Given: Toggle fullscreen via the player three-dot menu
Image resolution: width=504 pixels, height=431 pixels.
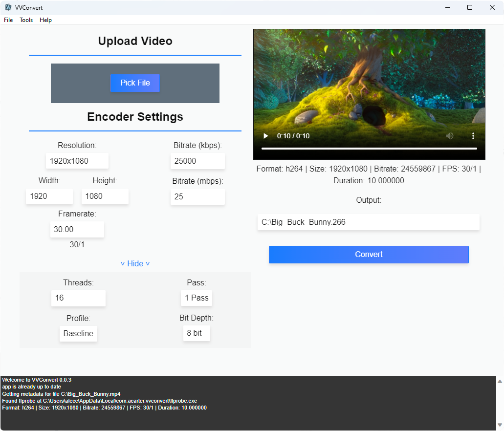Looking at the screenshot, I should [473, 136].
